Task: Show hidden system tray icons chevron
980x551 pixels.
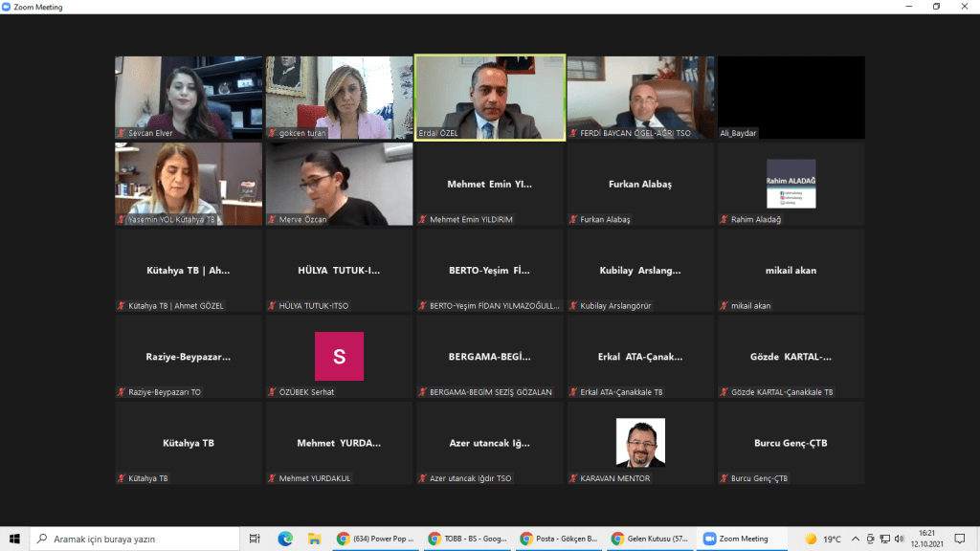Action: [x=856, y=539]
